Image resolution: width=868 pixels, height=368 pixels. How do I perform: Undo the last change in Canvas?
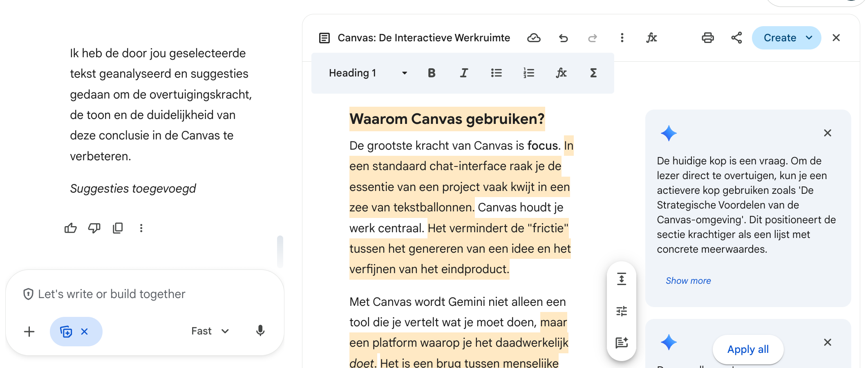564,38
